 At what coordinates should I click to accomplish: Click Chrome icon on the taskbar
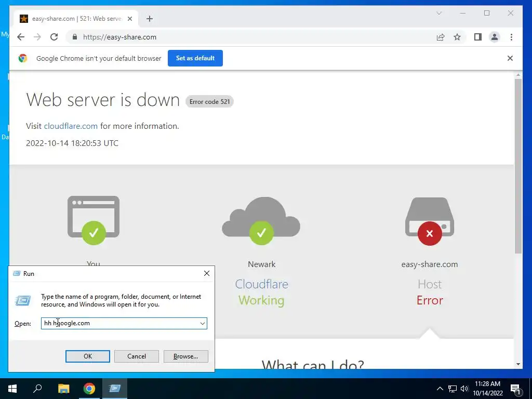[89, 389]
